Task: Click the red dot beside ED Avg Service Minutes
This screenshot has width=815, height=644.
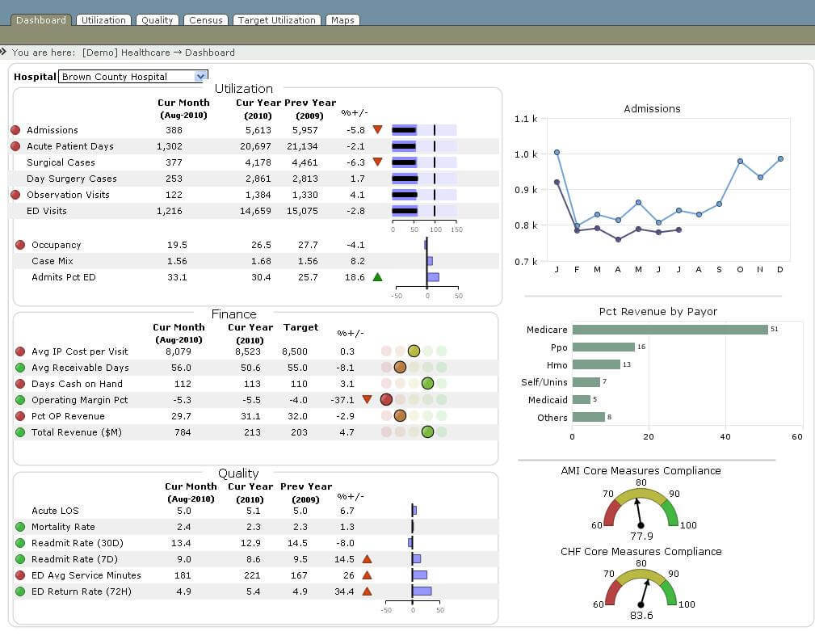Action: 19,575
